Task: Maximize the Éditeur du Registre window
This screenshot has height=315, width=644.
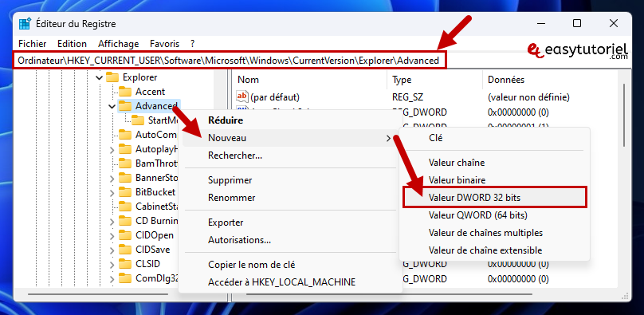Action: point(576,23)
